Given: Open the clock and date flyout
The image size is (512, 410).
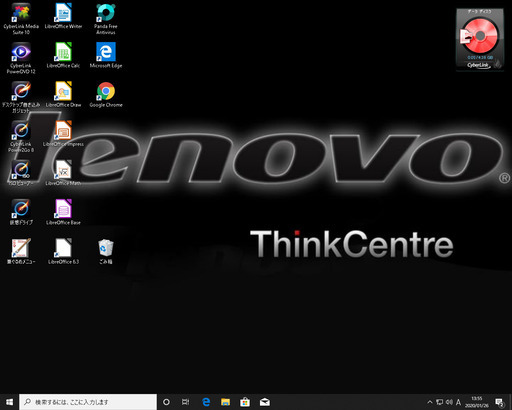Looking at the screenshot, I should (x=477, y=402).
